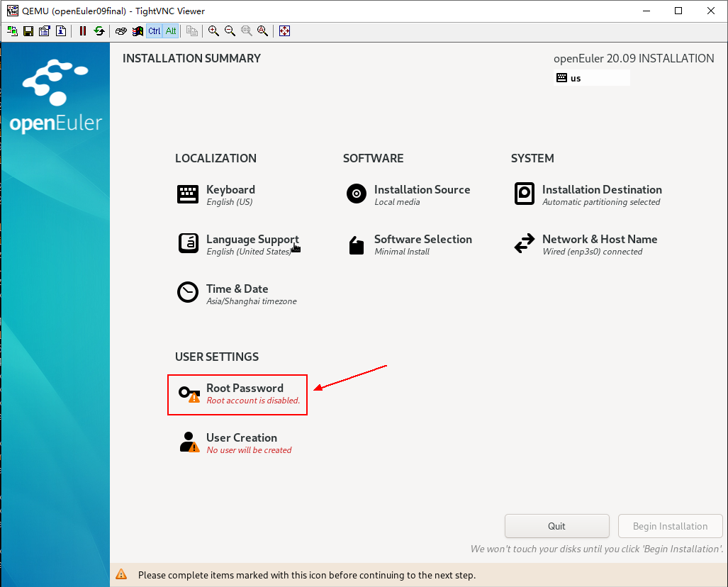The height and width of the screenshot is (587, 728).
Task: Toggle full-screen mode in the toolbar
Action: [x=284, y=31]
